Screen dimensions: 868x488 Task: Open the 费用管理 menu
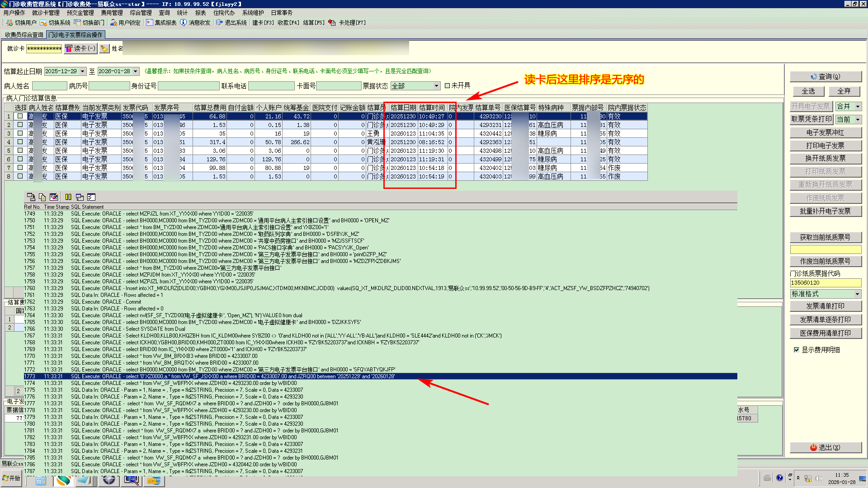point(112,13)
